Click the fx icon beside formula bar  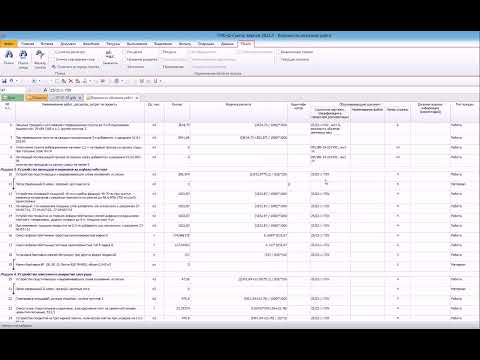(46, 90)
